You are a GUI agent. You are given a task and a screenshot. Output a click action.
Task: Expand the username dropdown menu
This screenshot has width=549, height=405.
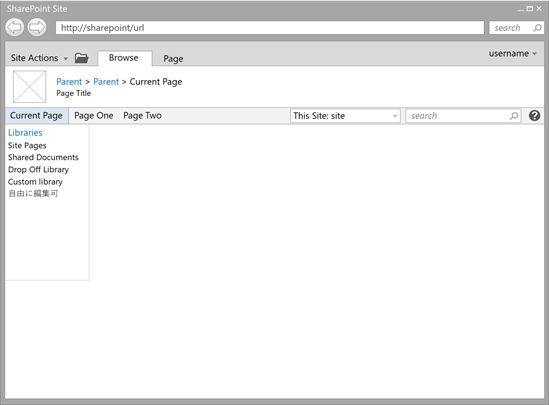[x=513, y=54]
